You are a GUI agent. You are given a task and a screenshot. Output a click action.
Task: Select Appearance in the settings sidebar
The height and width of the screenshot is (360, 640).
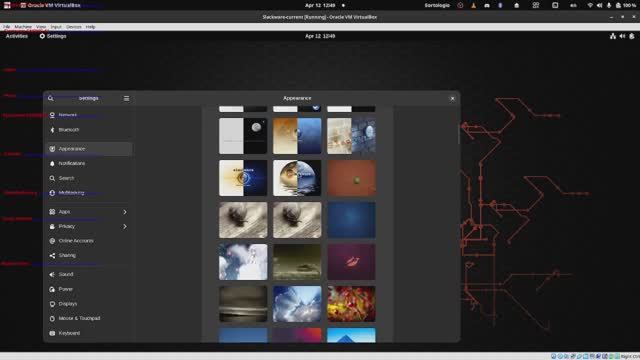click(89, 149)
